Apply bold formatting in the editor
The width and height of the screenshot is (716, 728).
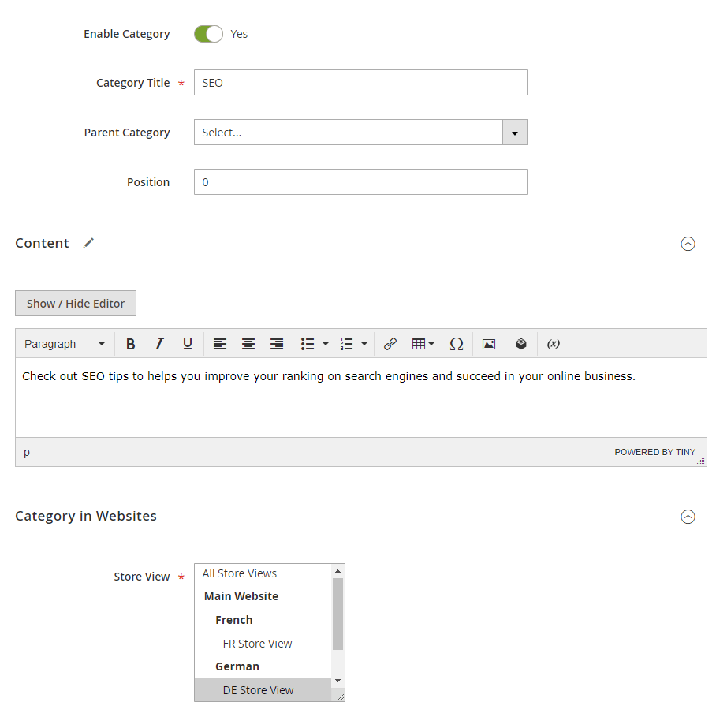click(x=131, y=344)
